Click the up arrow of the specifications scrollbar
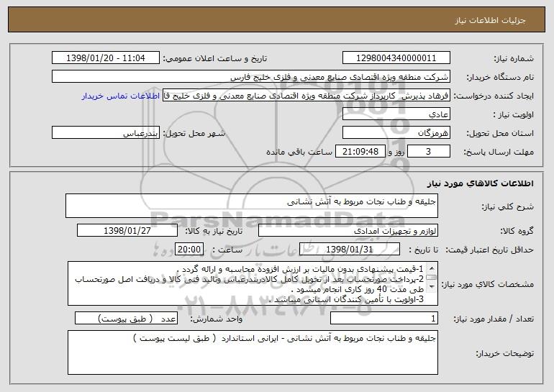 (x=432, y=268)
